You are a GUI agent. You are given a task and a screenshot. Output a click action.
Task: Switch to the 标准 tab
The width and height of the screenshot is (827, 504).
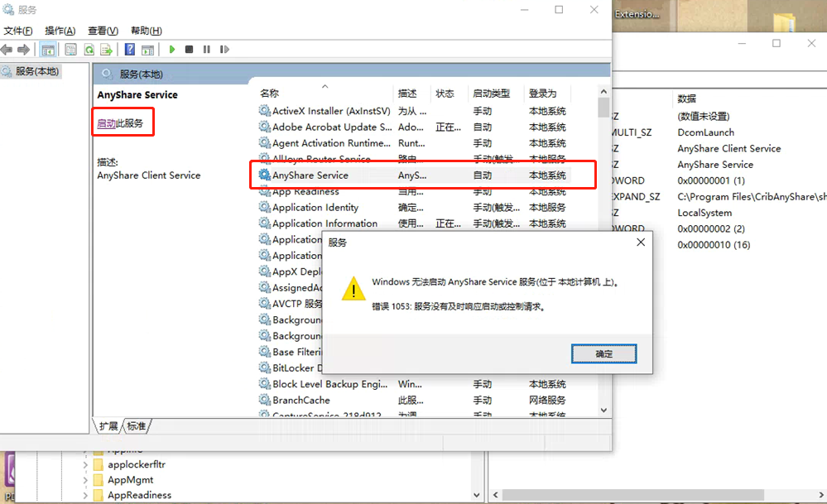pyautogui.click(x=137, y=426)
